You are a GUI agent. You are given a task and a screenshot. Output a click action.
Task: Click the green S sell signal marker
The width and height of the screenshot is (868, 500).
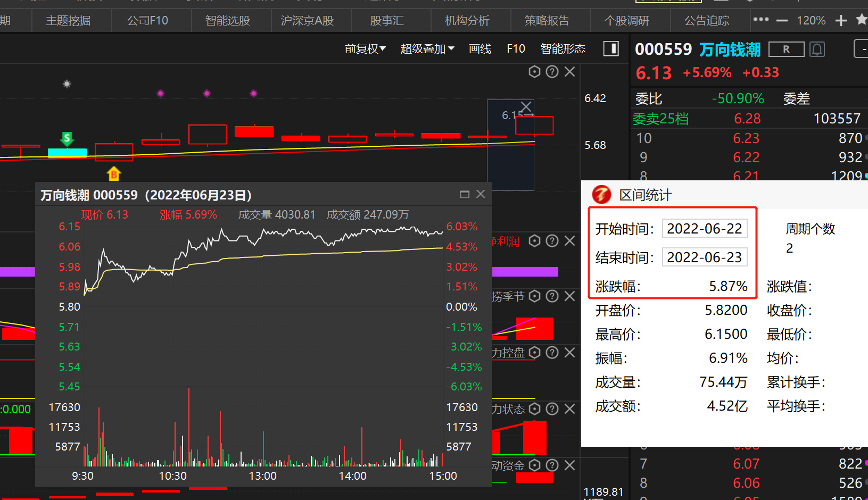pos(67,139)
